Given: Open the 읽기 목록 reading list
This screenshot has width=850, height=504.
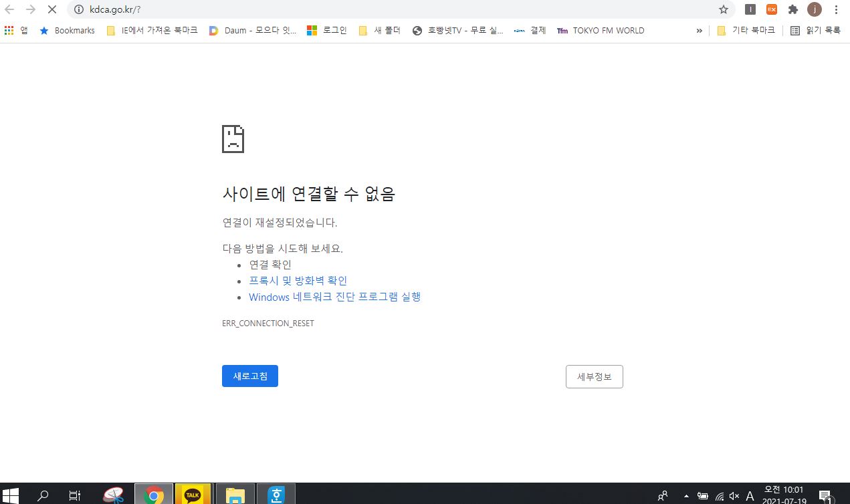Looking at the screenshot, I should [x=815, y=30].
